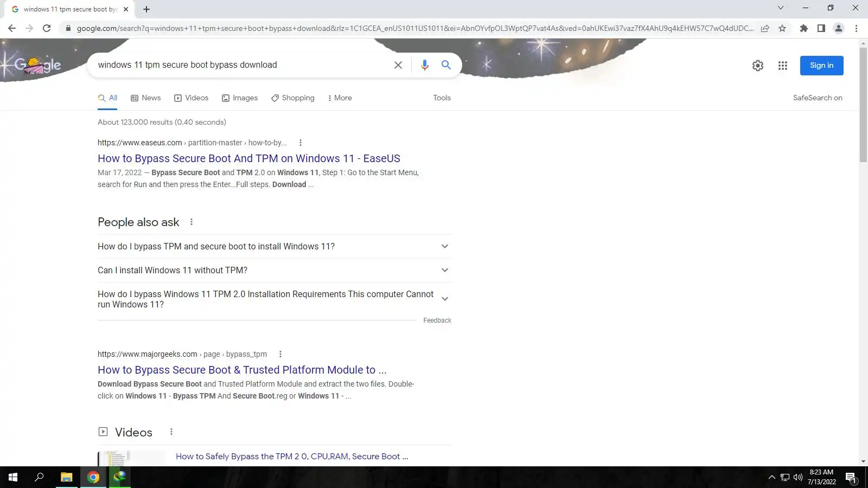The image size is (868, 488).
Task: Bookmark this page with the star icon
Action: coord(782,28)
